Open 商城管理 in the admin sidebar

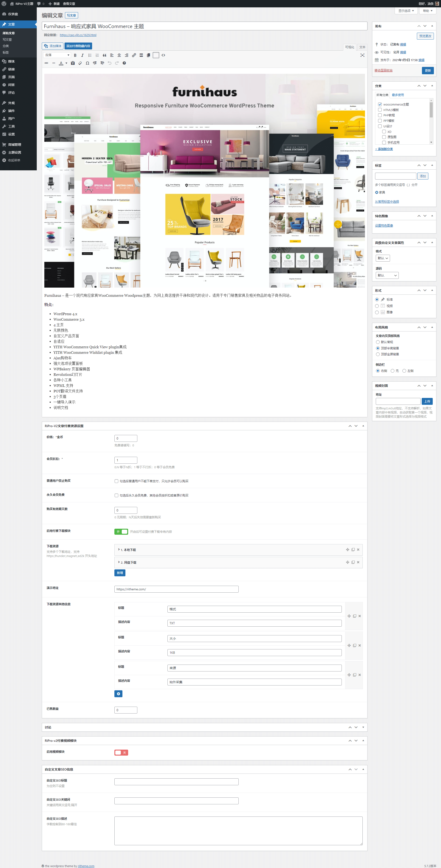coord(18,145)
